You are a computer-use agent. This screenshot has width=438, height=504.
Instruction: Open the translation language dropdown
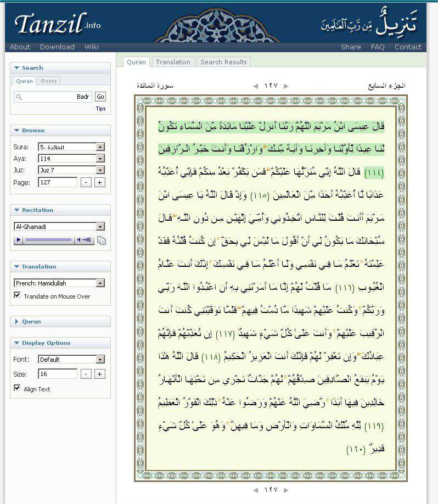(100, 283)
